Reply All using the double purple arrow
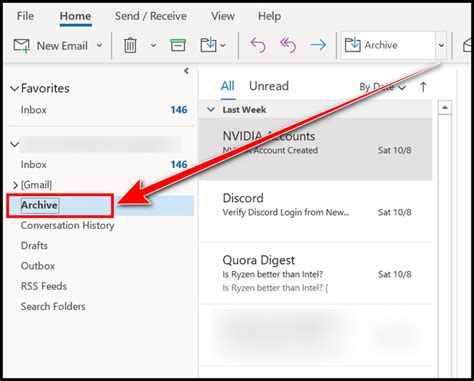474x381 pixels. pyautogui.click(x=288, y=45)
